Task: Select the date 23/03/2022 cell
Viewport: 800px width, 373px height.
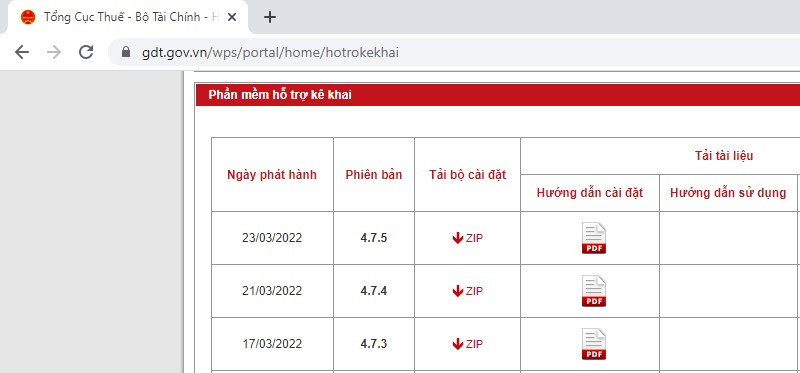Action: tap(272, 238)
